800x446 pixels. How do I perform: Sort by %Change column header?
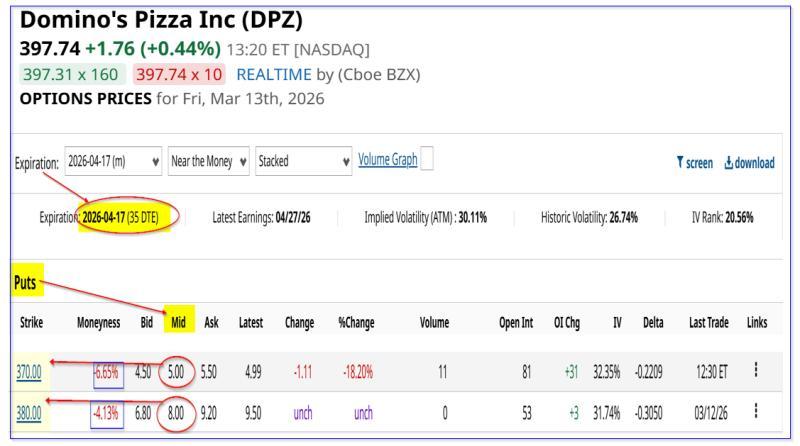coord(355,323)
